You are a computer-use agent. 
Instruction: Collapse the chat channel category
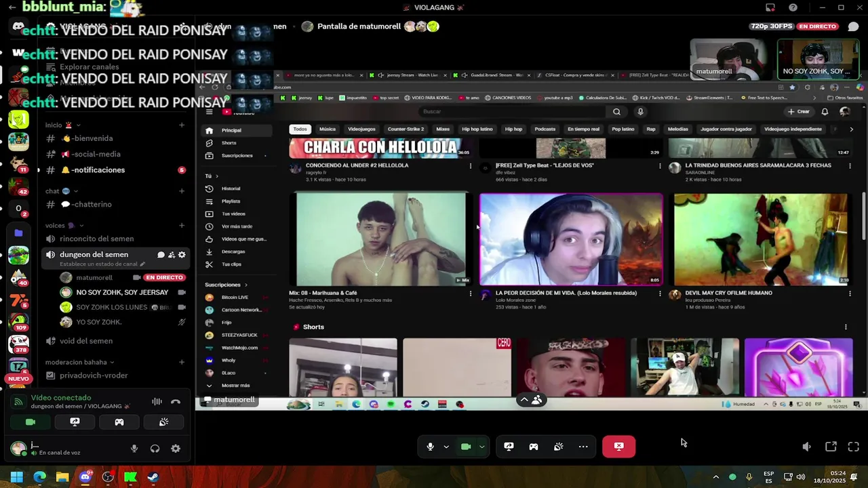62,191
